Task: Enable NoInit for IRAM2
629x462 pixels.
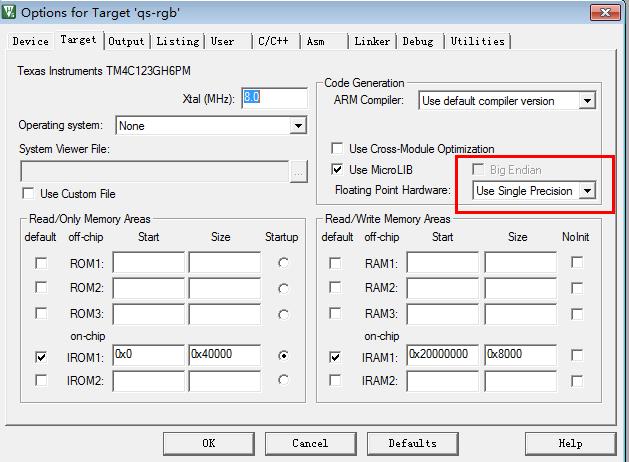Action: pyautogui.click(x=577, y=381)
